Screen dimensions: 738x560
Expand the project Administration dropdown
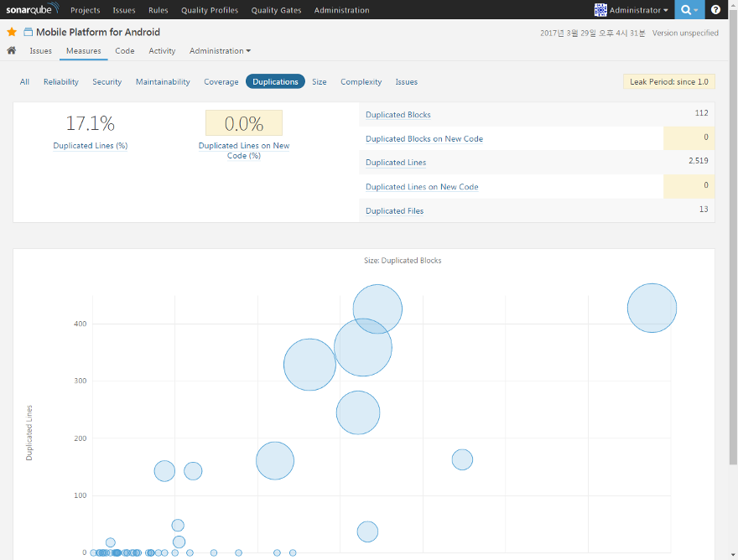click(x=220, y=51)
